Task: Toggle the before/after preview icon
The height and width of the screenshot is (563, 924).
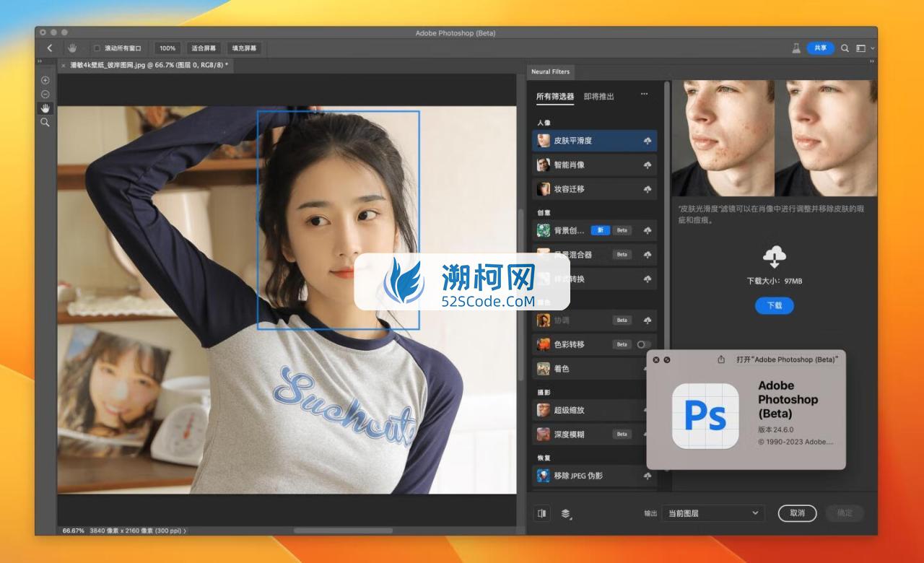Action: pos(541,513)
